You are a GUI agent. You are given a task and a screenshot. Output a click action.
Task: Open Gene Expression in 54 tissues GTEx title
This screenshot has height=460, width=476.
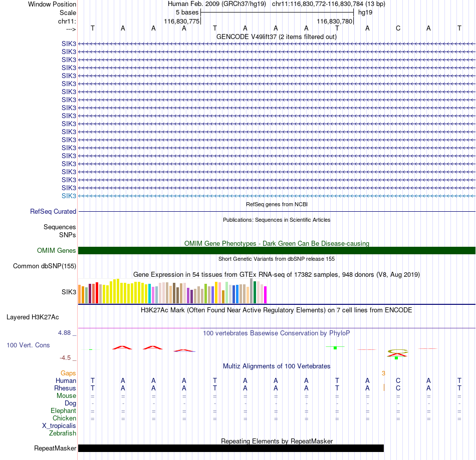click(277, 274)
